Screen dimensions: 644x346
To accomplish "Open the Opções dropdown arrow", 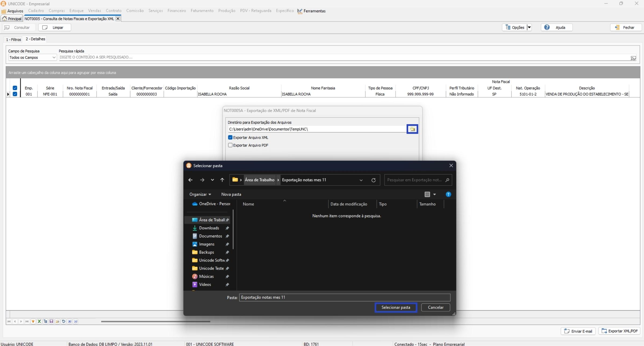I will (529, 27).
